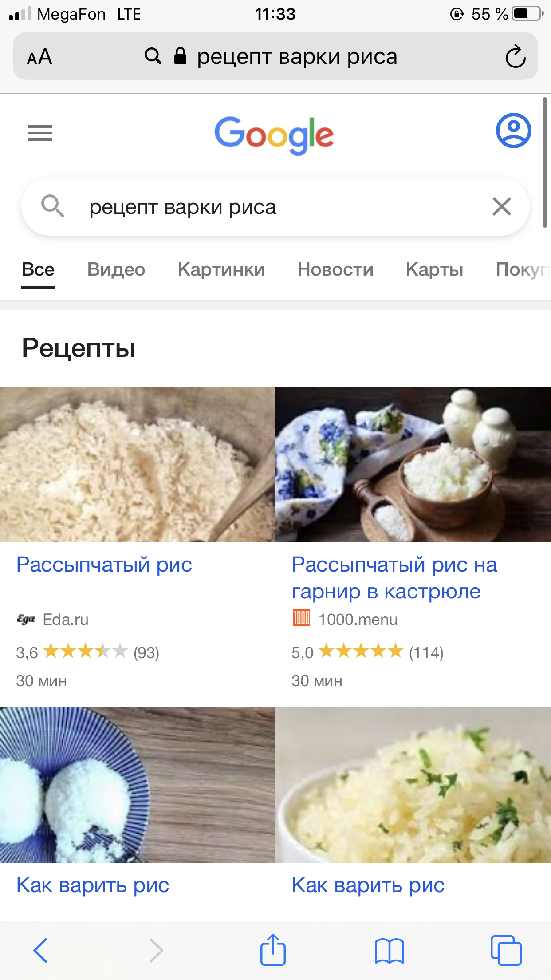
Task: Reload the page in Safari
Action: pos(516,56)
